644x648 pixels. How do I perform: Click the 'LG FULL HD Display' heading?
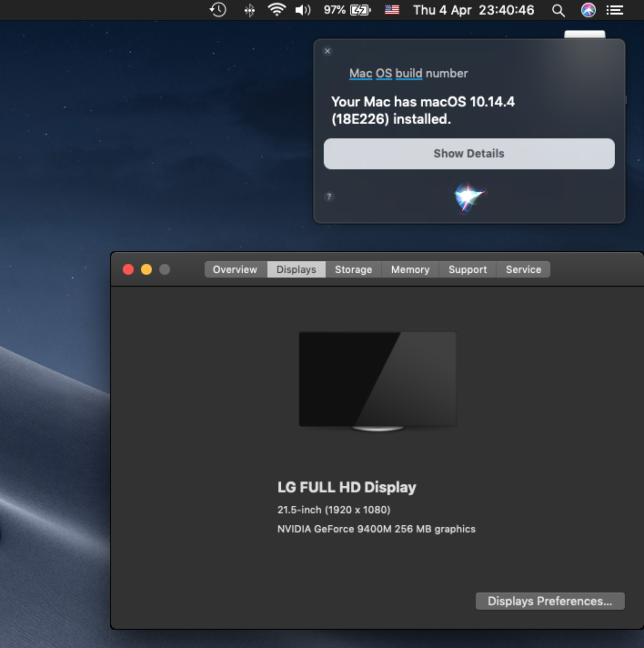point(347,487)
